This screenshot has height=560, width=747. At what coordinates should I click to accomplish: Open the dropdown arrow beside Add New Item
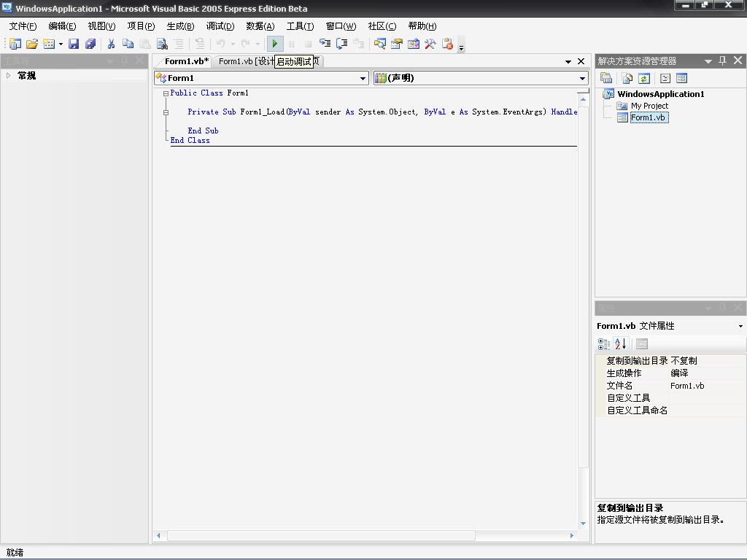coord(61,44)
